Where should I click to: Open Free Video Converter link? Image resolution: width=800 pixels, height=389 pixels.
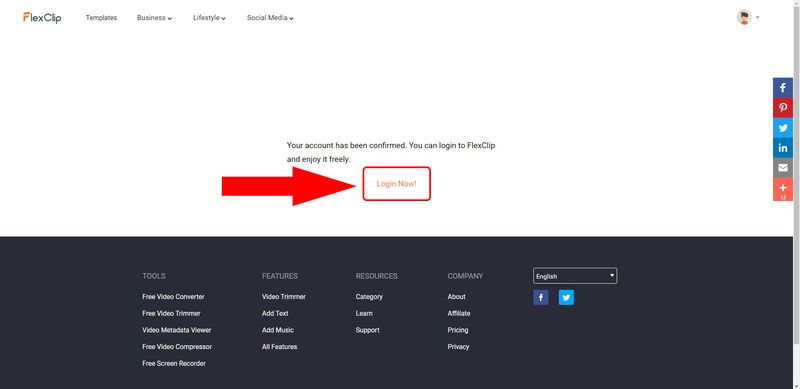(173, 297)
